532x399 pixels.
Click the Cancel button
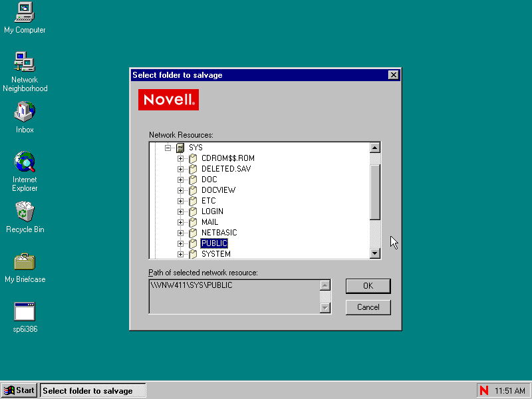[x=368, y=307]
